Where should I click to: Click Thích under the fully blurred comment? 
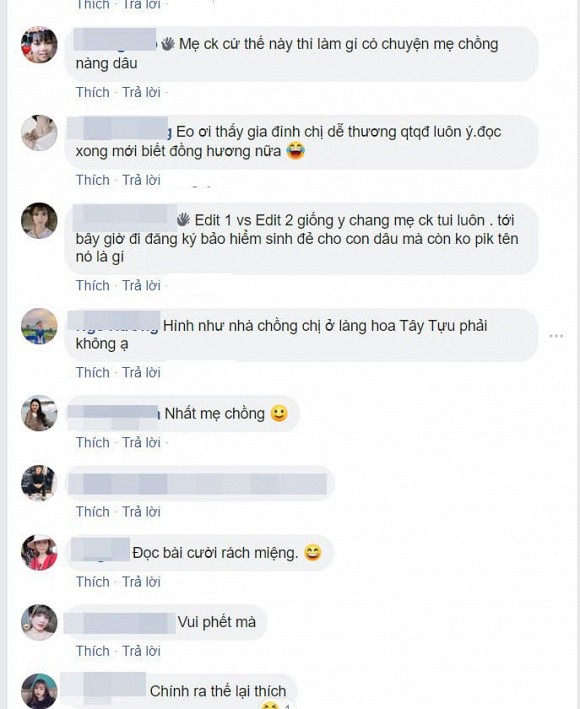[93, 512]
